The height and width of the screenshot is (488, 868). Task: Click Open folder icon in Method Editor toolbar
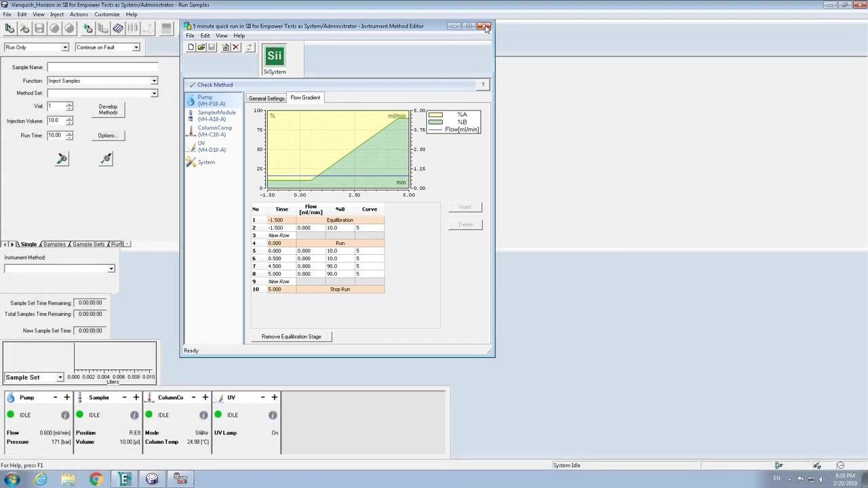[x=201, y=47]
